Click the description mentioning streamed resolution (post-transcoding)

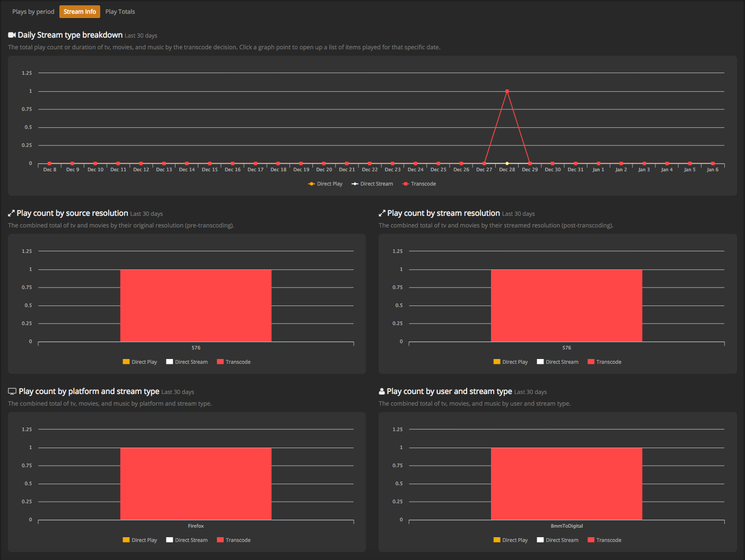coord(496,225)
